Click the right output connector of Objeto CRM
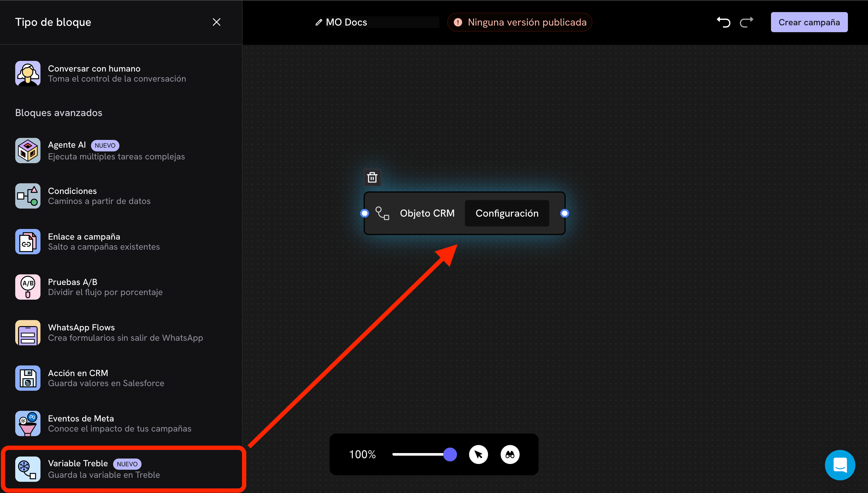Screen dimensions: 868x493 click(564, 213)
